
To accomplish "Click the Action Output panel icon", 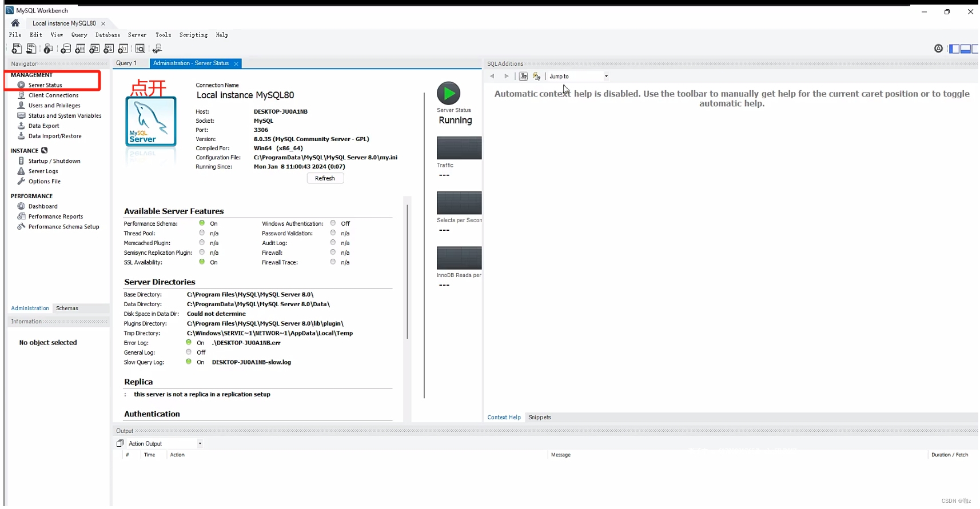I will [120, 443].
